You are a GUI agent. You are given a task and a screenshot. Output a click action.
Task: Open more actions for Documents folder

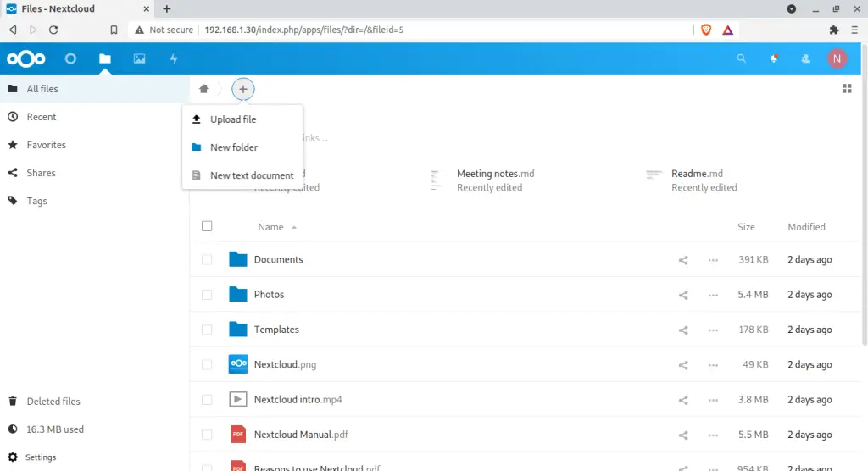[x=713, y=260]
